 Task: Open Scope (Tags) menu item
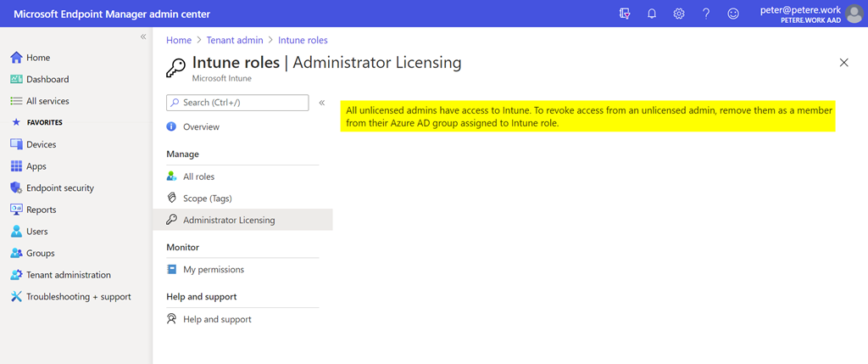(207, 199)
